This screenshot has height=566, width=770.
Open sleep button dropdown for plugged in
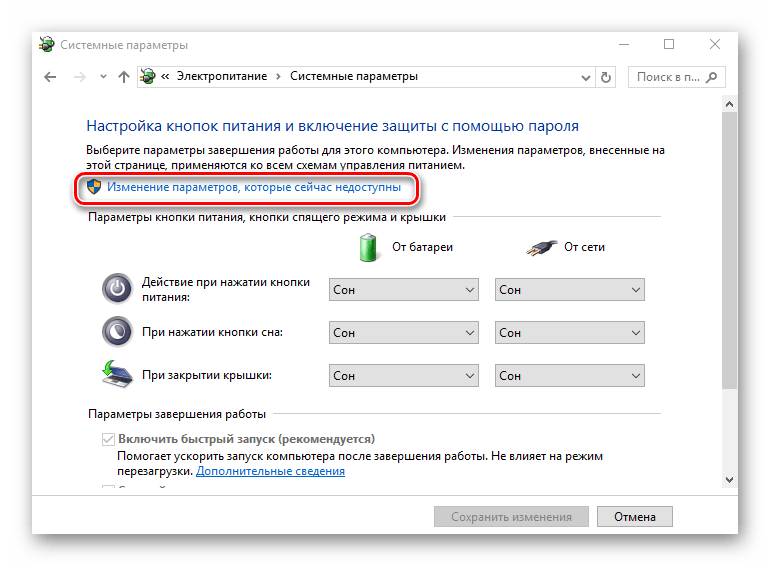(x=570, y=332)
